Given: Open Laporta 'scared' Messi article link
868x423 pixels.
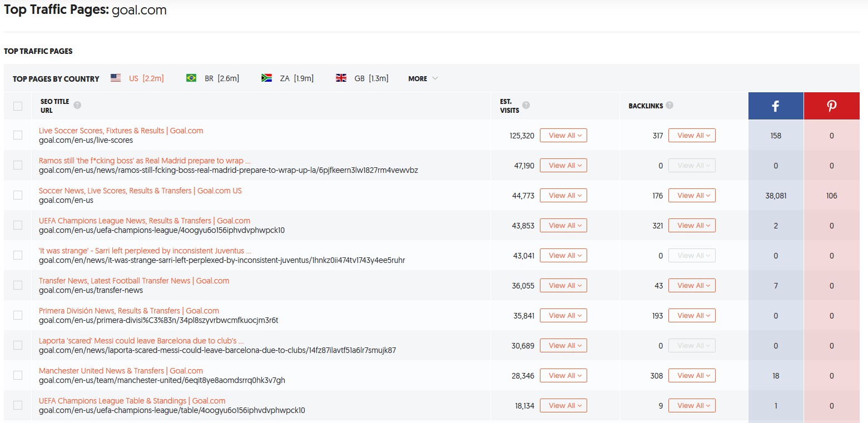Looking at the screenshot, I should pos(141,341).
